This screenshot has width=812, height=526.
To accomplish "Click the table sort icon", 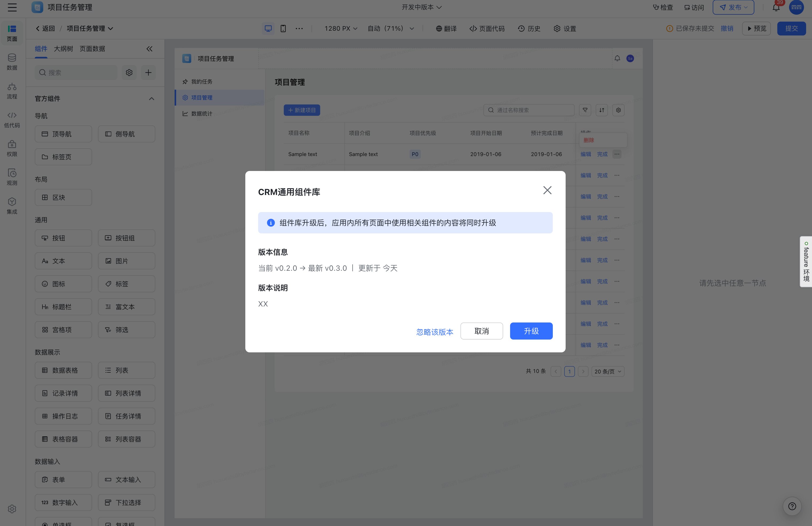I will coord(602,110).
